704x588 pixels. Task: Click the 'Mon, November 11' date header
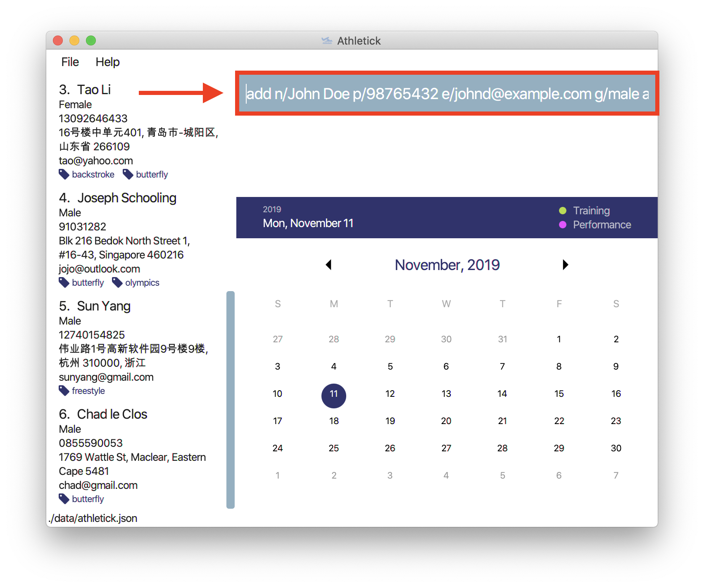pos(308,223)
